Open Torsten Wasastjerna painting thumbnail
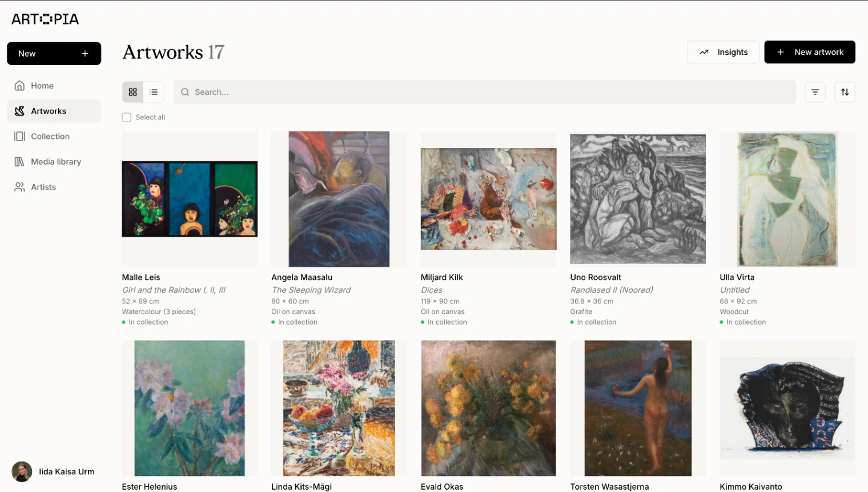Viewport: 868px width, 492px height. click(638, 408)
